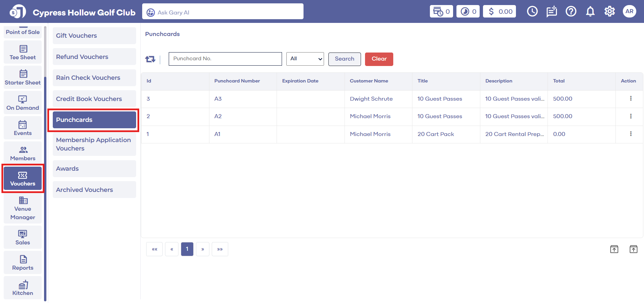Click the Punchcard No. input field

[225, 59]
